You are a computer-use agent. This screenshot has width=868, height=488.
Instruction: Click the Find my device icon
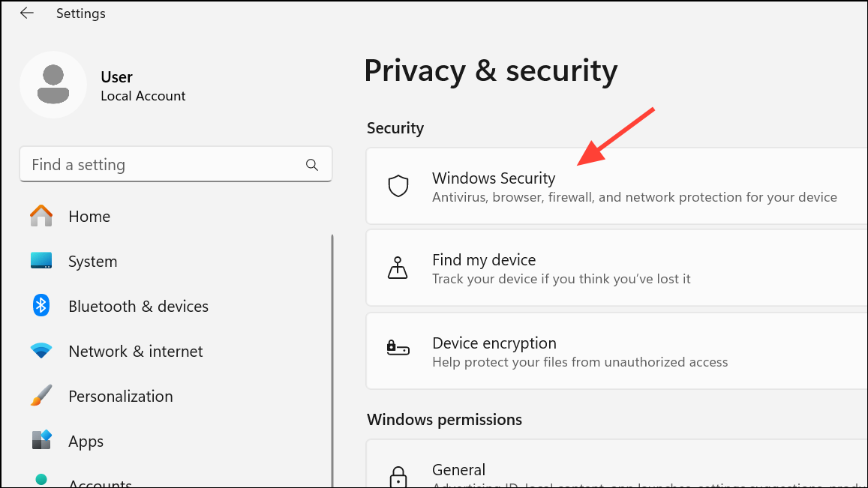point(398,268)
